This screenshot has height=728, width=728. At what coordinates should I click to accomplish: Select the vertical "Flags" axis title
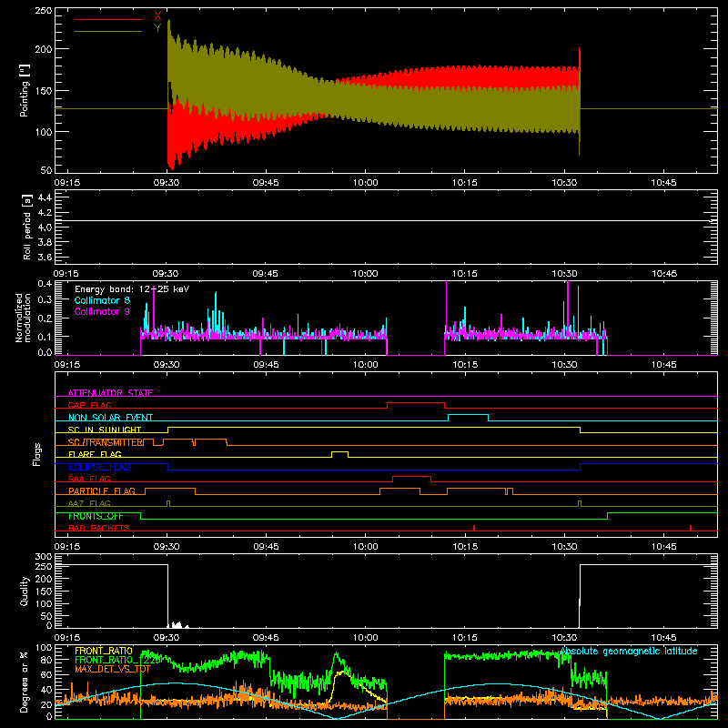[36, 454]
